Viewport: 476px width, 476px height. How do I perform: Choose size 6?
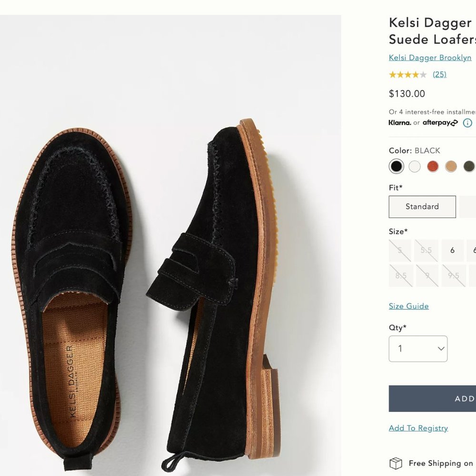pyautogui.click(x=452, y=250)
